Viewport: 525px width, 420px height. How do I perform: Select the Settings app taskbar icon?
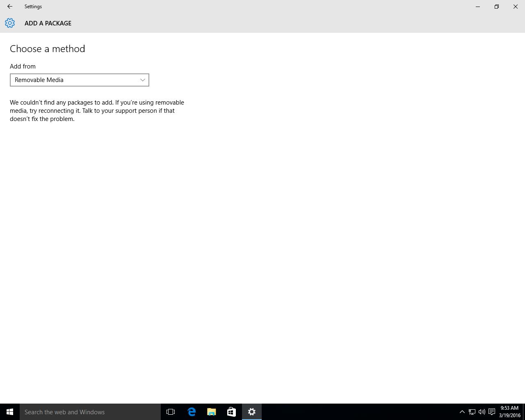point(252,412)
